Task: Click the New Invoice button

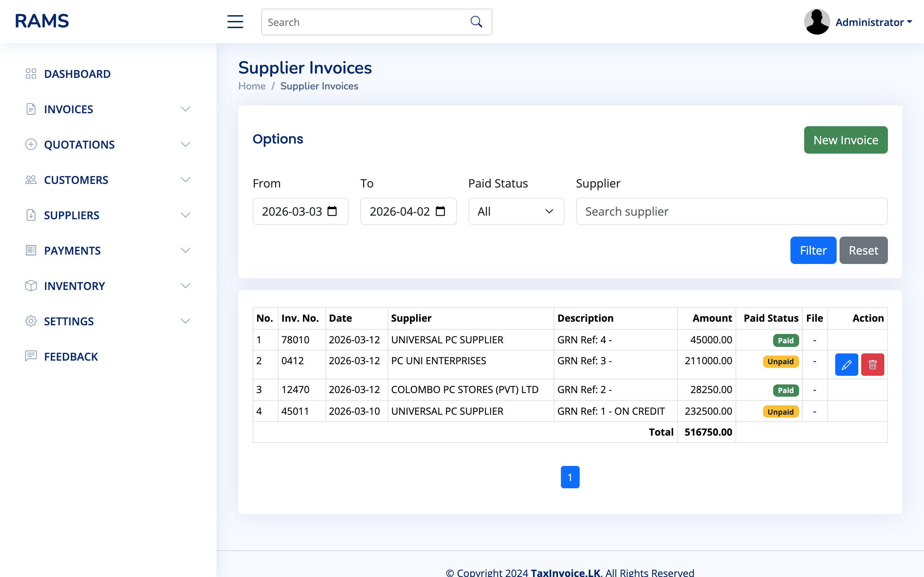Action: click(845, 140)
